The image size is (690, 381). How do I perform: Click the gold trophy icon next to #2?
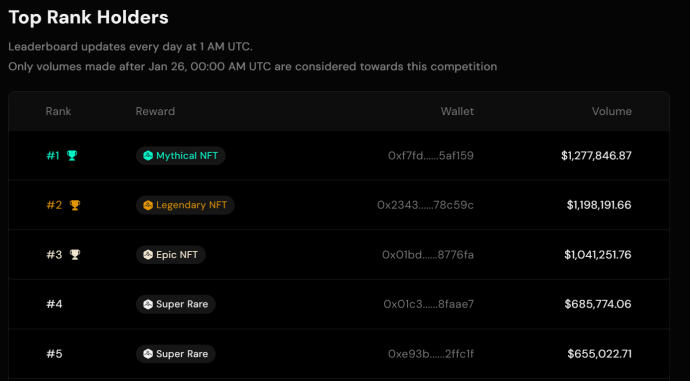tap(75, 205)
